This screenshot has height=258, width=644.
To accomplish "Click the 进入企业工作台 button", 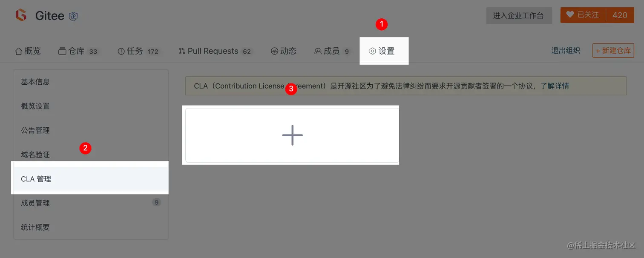I will (x=519, y=15).
